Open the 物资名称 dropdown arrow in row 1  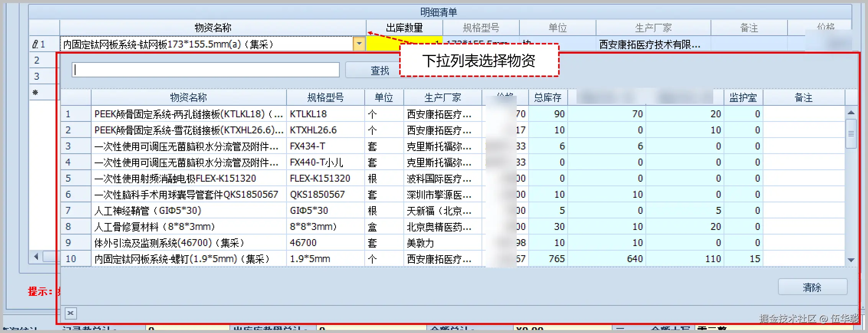point(359,44)
